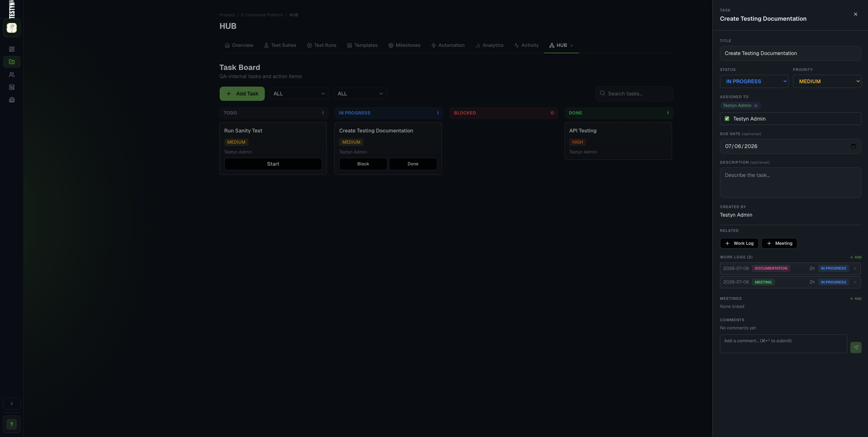Screen dimensions: 868x437
Task: Switch to the Templates tab
Action: tap(362, 45)
